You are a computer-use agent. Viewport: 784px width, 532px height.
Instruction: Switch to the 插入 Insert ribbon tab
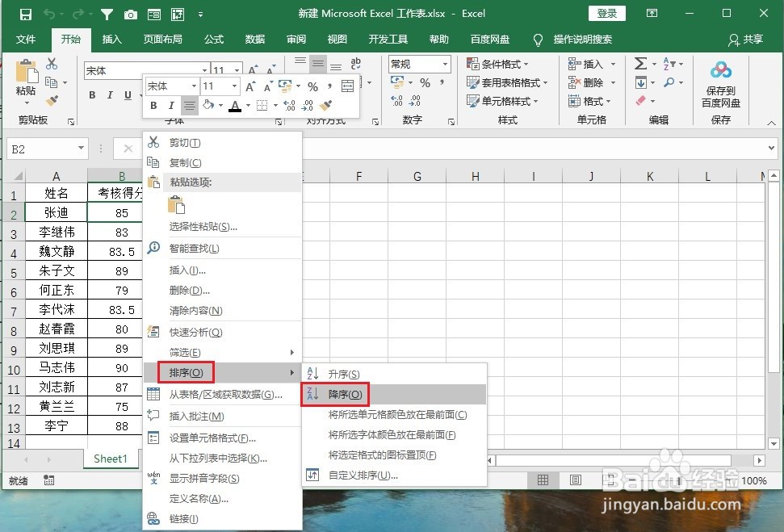[111, 40]
